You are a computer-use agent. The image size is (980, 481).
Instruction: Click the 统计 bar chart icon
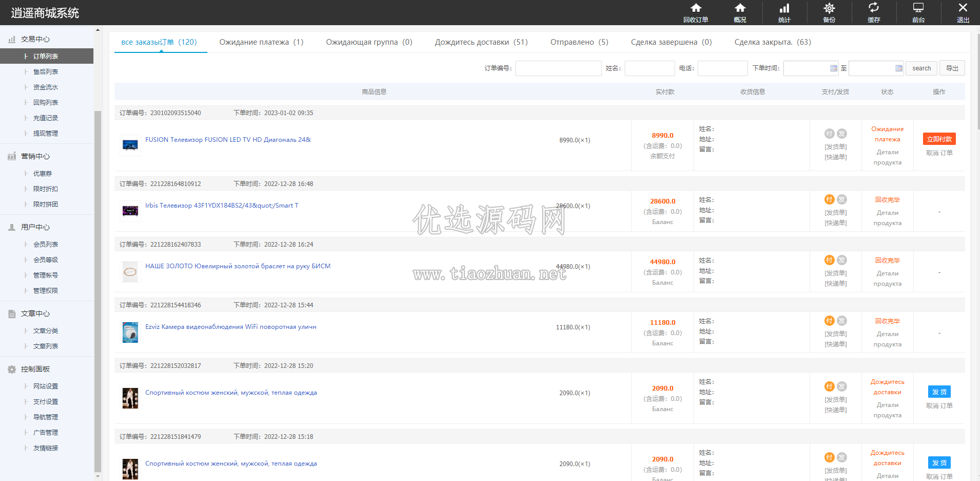(784, 8)
